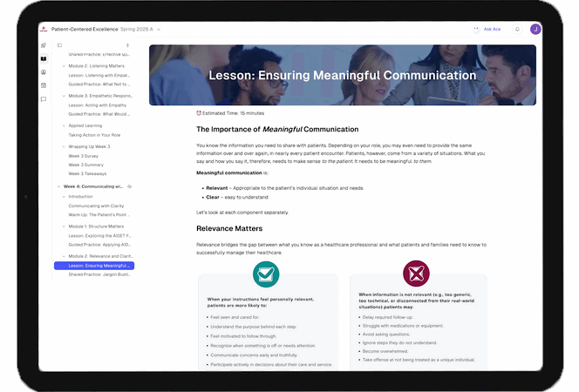Click 'Avoid asking questions' bullet
579x392 pixels.
(x=386, y=335)
